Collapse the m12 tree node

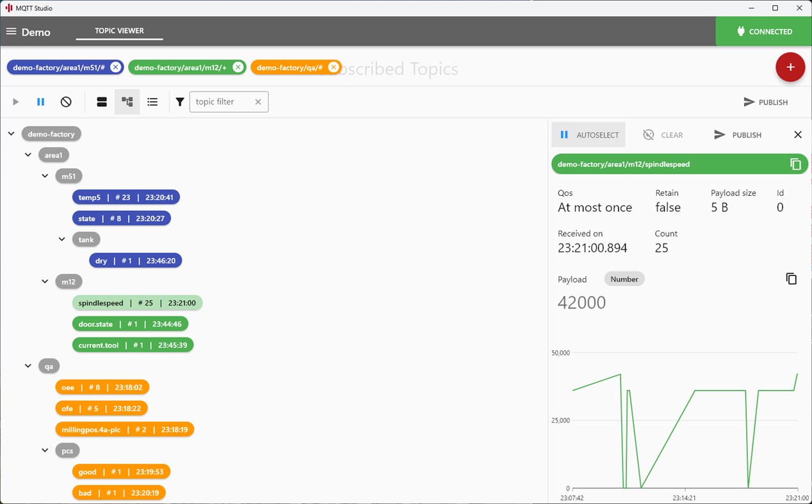[x=45, y=281]
